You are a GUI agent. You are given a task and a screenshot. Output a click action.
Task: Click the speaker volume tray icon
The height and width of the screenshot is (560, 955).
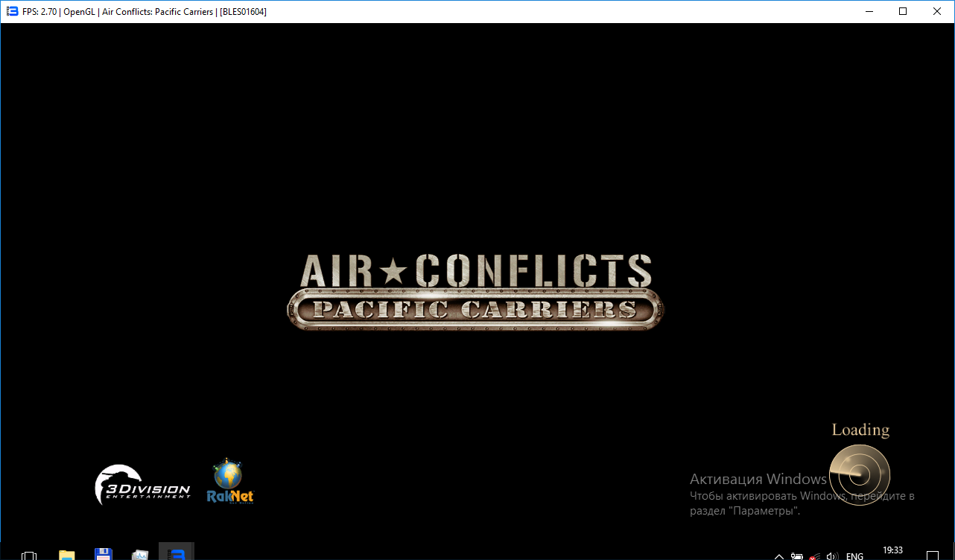tap(832, 556)
